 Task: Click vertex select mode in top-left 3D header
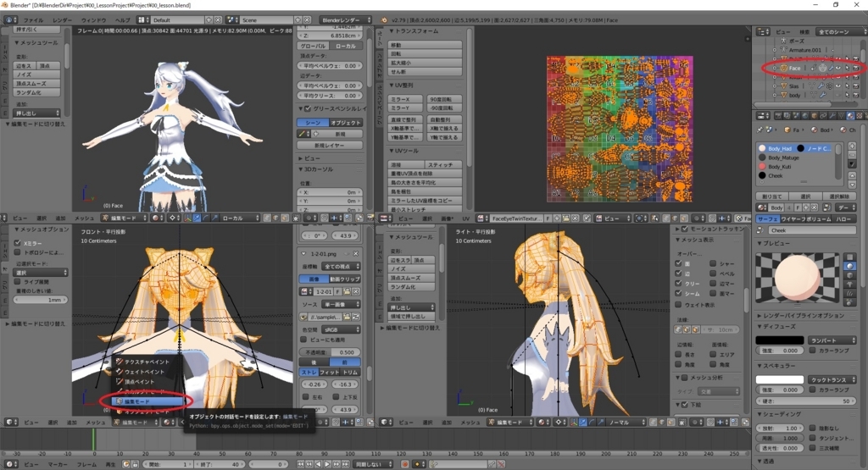[267, 218]
